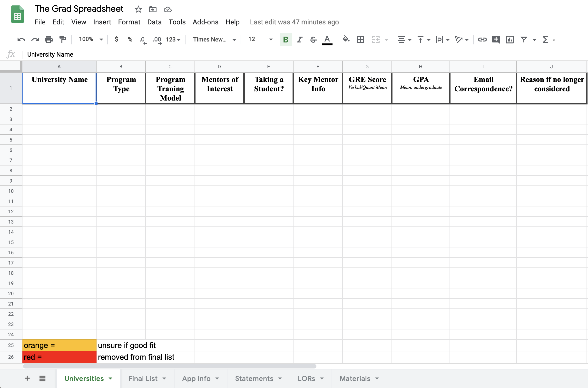Click the insert link icon
Screen dimensions: 588x388
pyautogui.click(x=482, y=40)
